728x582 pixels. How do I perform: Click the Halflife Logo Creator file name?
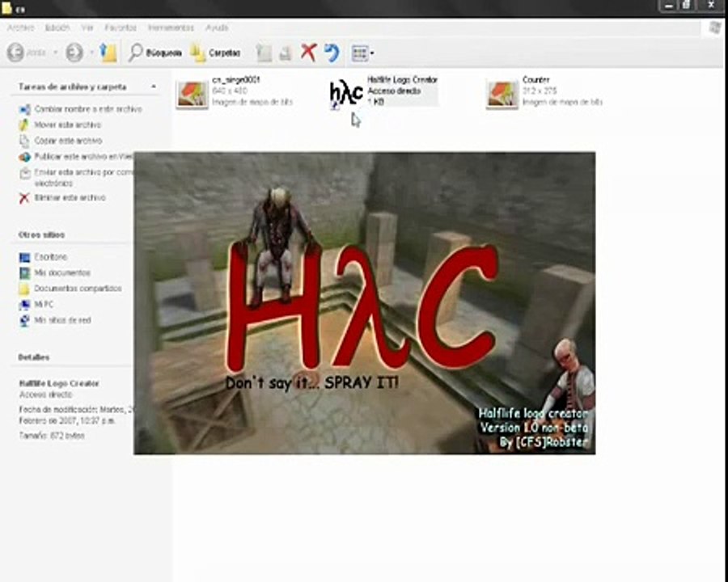pyautogui.click(x=402, y=80)
